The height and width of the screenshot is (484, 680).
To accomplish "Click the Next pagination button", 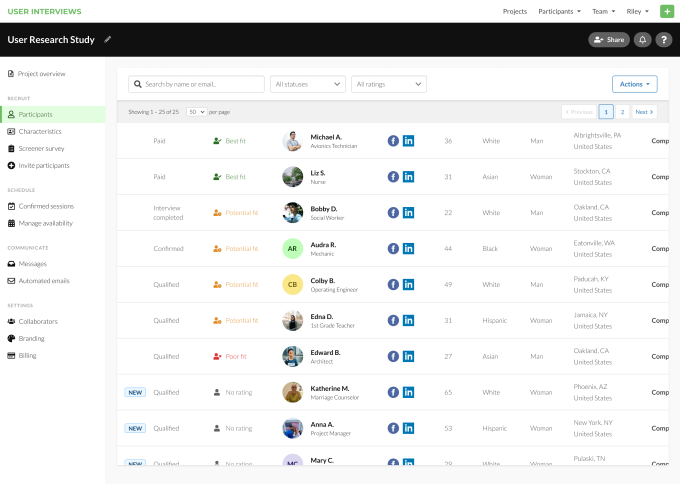I will tap(644, 112).
